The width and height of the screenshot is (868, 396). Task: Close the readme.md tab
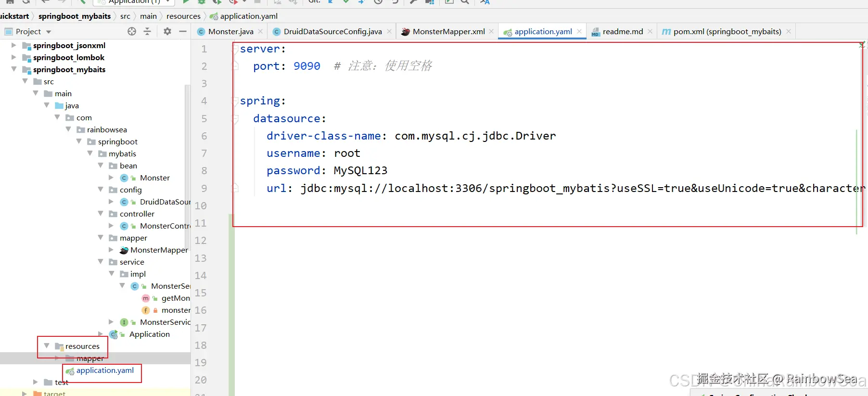650,31
